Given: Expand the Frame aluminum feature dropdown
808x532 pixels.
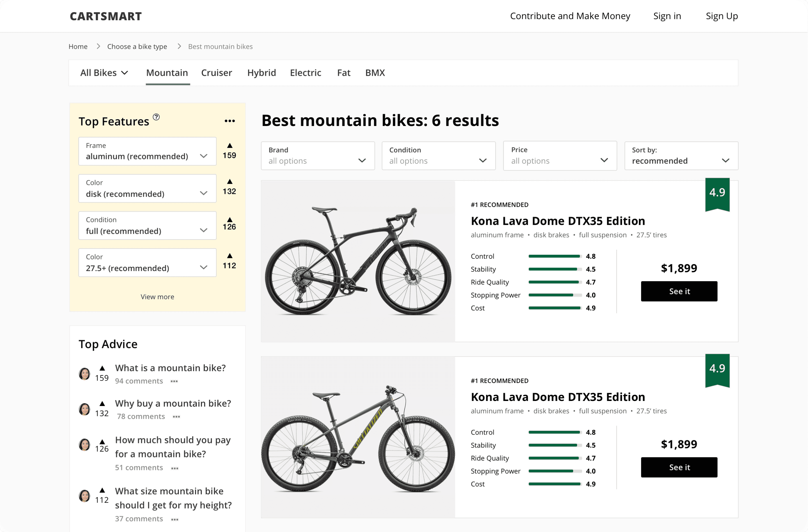Looking at the screenshot, I should (x=147, y=152).
